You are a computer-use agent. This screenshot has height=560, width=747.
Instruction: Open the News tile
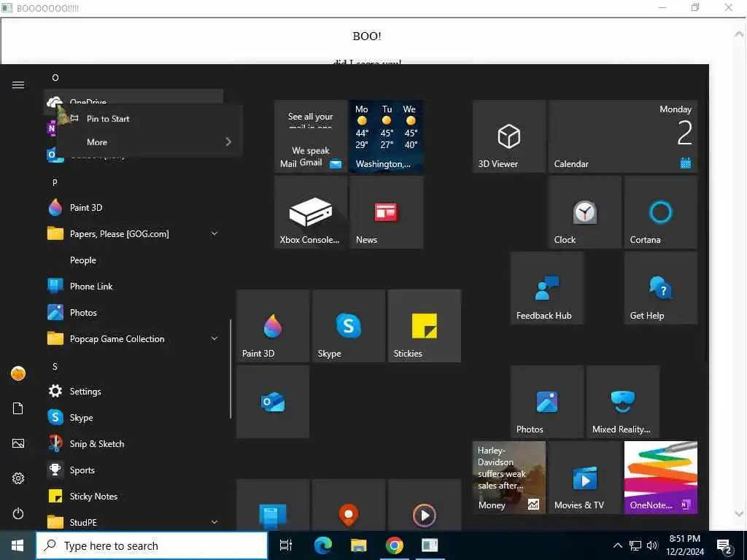pos(387,212)
